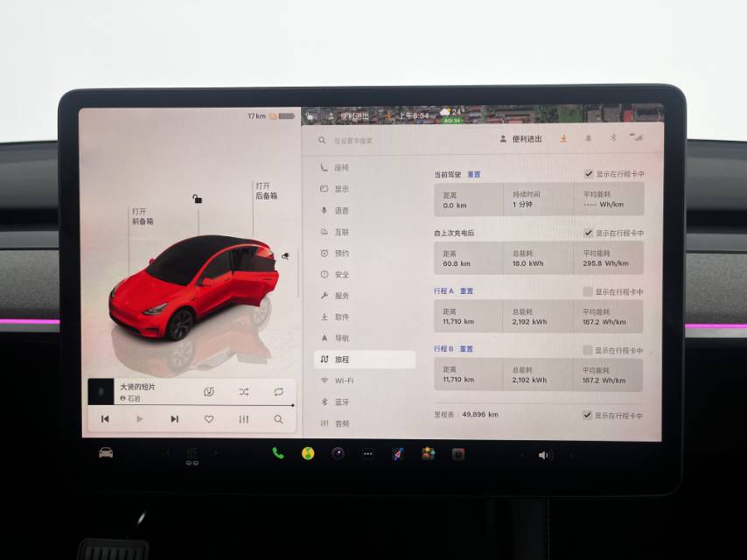Play the current song
The image size is (747, 560).
(x=140, y=419)
